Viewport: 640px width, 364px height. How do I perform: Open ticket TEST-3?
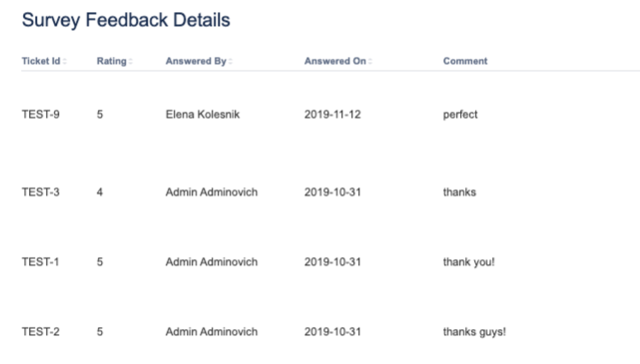(x=40, y=192)
